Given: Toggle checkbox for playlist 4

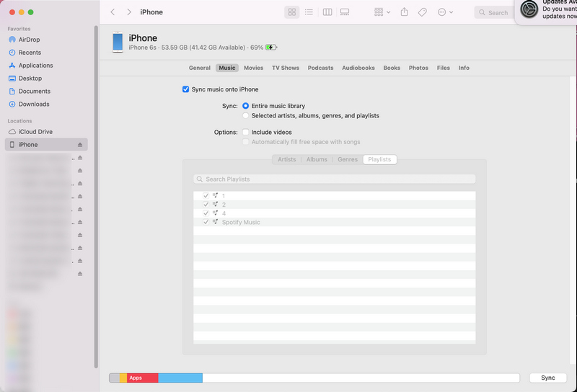Looking at the screenshot, I should tap(206, 213).
